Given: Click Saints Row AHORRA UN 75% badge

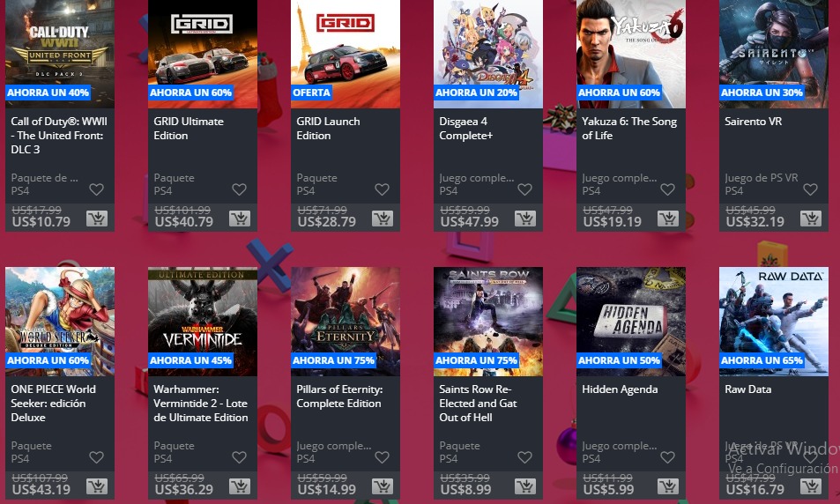Looking at the screenshot, I should [476, 360].
